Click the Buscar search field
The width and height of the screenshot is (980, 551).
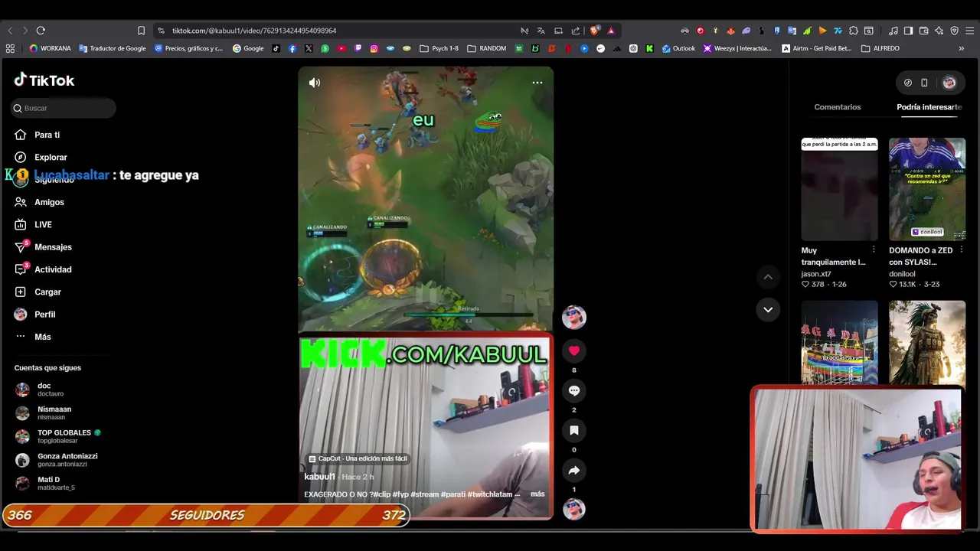[64, 108]
